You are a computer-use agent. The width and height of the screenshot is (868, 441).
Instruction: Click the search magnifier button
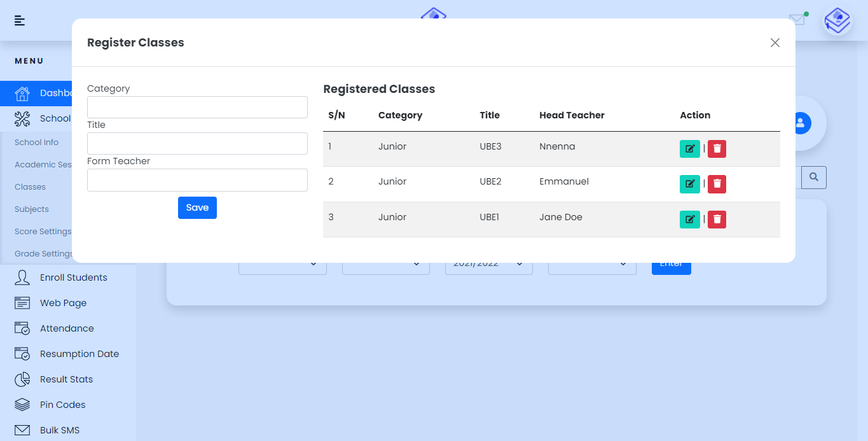coord(813,178)
